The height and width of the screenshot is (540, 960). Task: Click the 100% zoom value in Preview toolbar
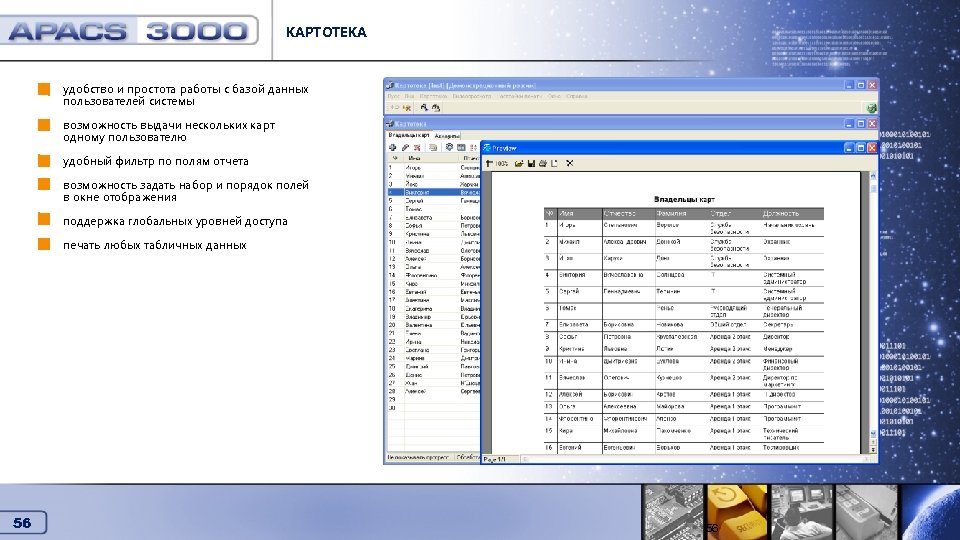point(502,163)
